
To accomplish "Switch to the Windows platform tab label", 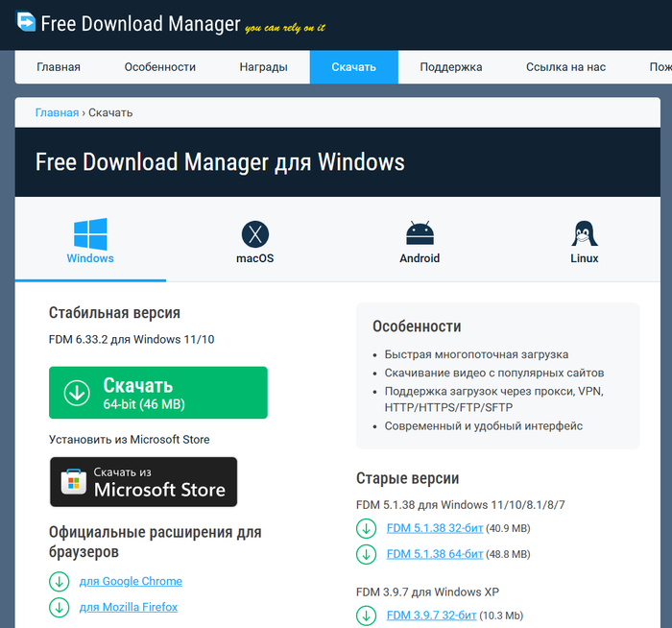I will (x=90, y=258).
